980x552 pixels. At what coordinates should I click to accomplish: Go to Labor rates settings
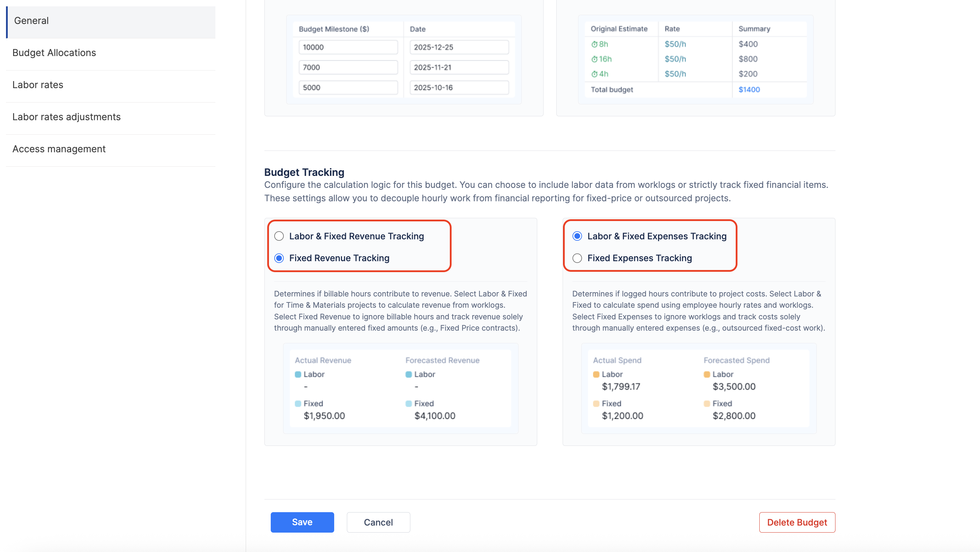click(x=38, y=85)
